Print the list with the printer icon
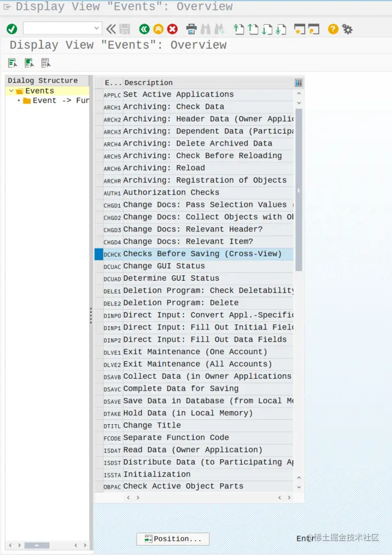The image size is (392, 555). (x=191, y=29)
